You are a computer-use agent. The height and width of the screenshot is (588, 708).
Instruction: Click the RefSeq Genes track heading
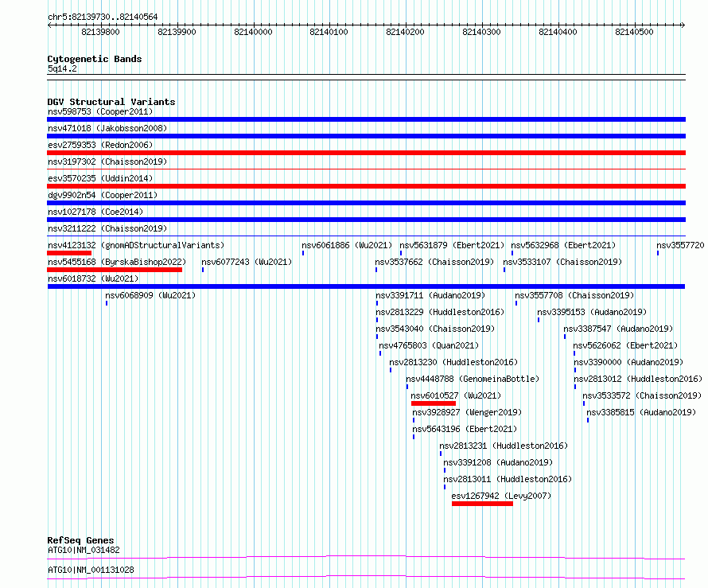[x=80, y=540]
